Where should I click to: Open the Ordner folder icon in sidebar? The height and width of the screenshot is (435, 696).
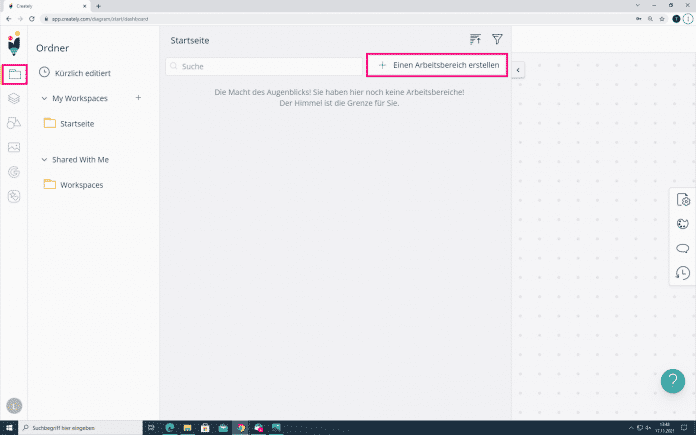(14, 74)
